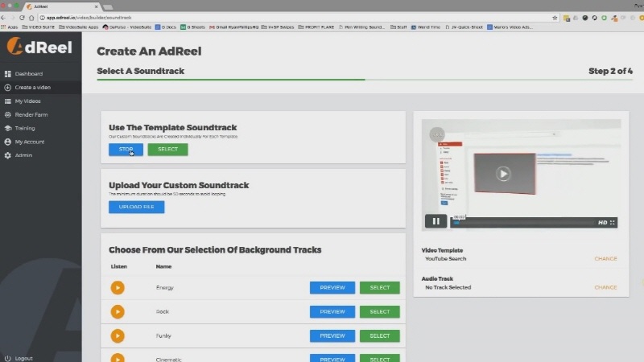Screen dimensions: 644x362
Task: Open the Stuff bookmark folder
Action: (398, 27)
